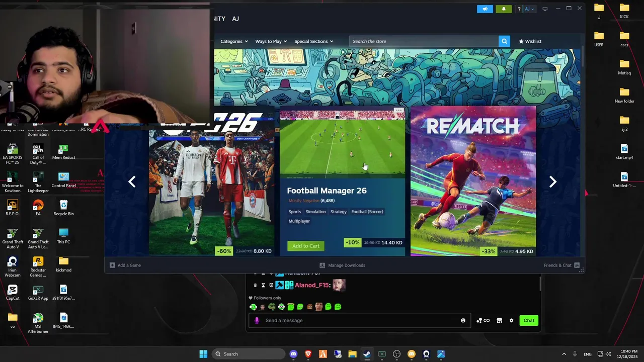Open the Wishlist link
The height and width of the screenshot is (362, 644).
click(530, 41)
